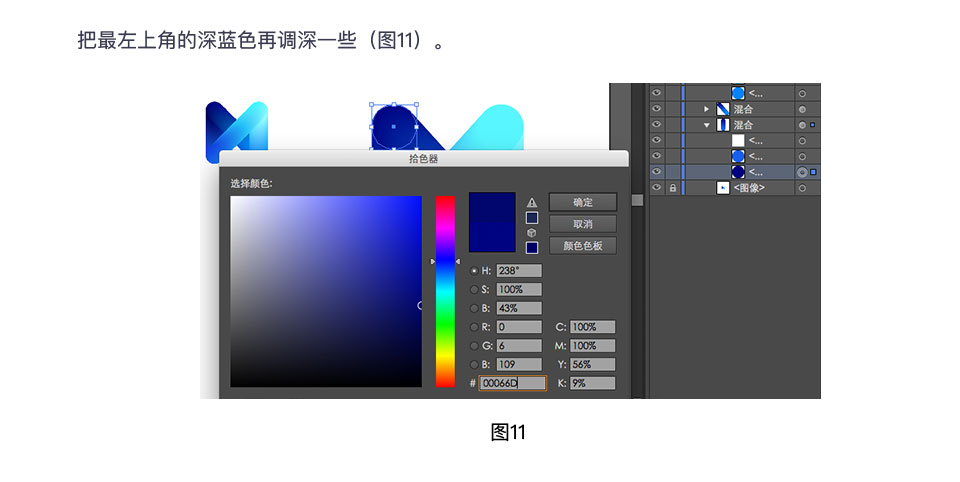Confirm color with the 确定 button
Image resolution: width=960 pixels, height=482 pixels.
click(x=583, y=203)
